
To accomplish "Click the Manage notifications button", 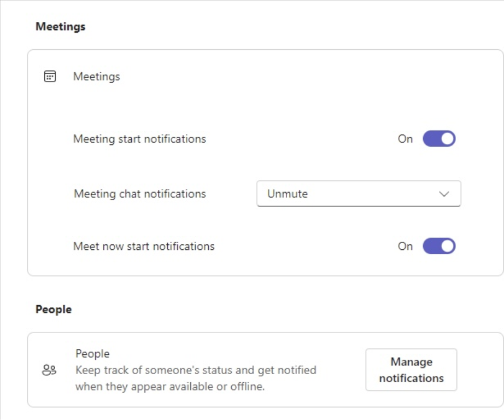I will [411, 370].
